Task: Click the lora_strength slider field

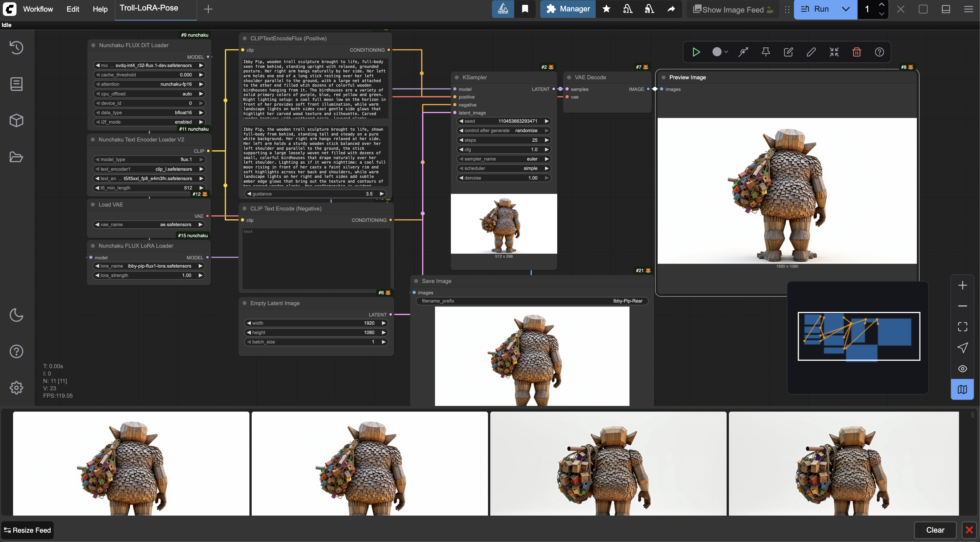Action: [x=149, y=275]
